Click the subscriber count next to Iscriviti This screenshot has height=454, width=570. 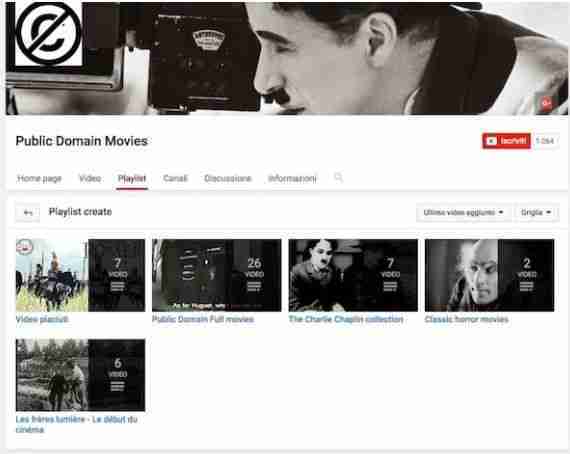point(545,141)
